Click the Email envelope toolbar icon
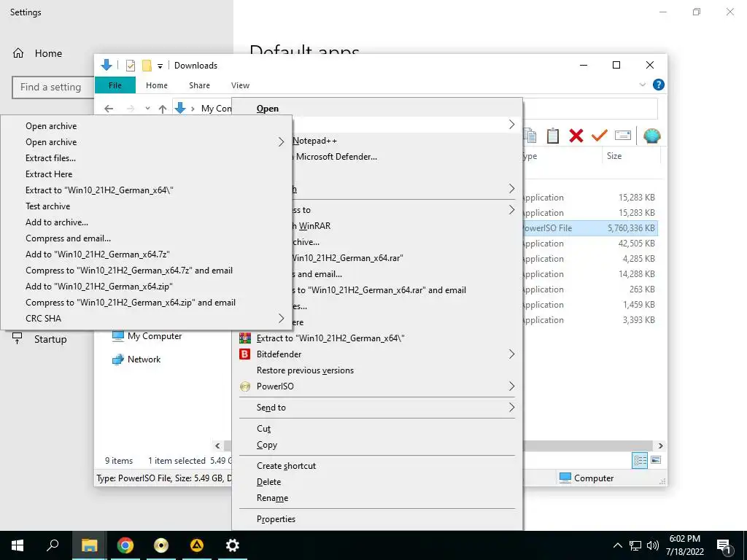 coord(623,136)
